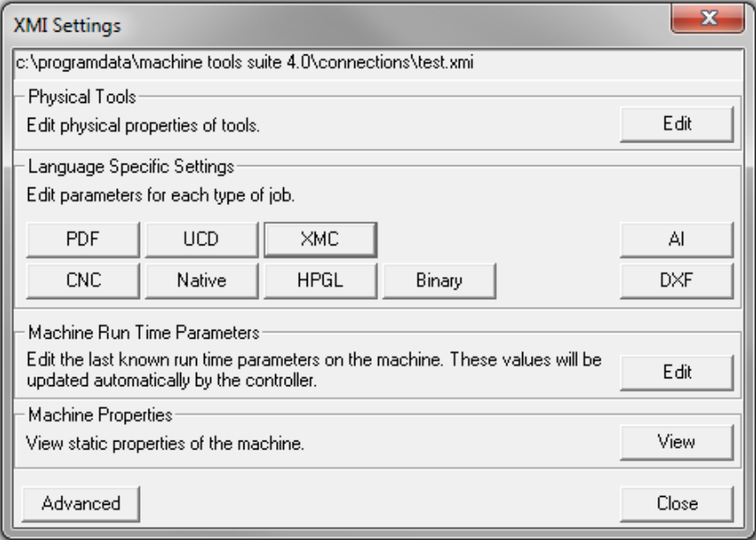Open HPGL parameter settings
The height and width of the screenshot is (540, 756).
tap(320, 281)
